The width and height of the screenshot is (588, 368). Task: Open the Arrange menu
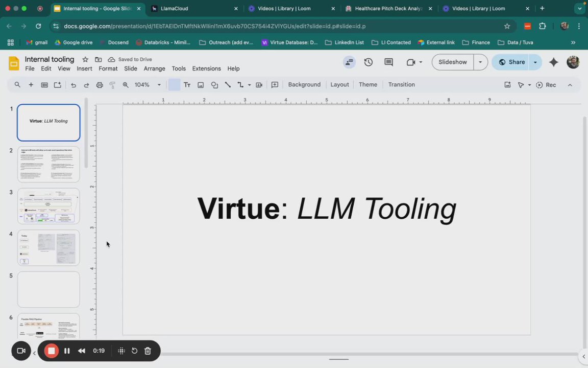point(155,68)
